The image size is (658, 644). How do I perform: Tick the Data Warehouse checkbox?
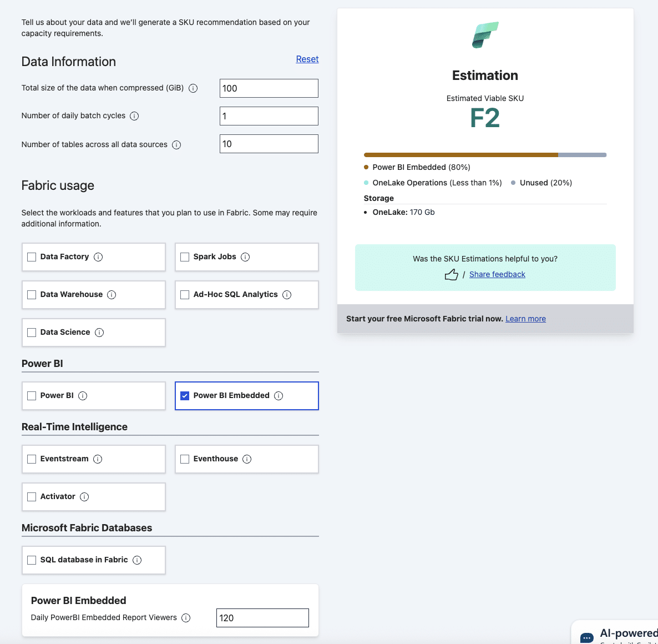[x=32, y=295]
